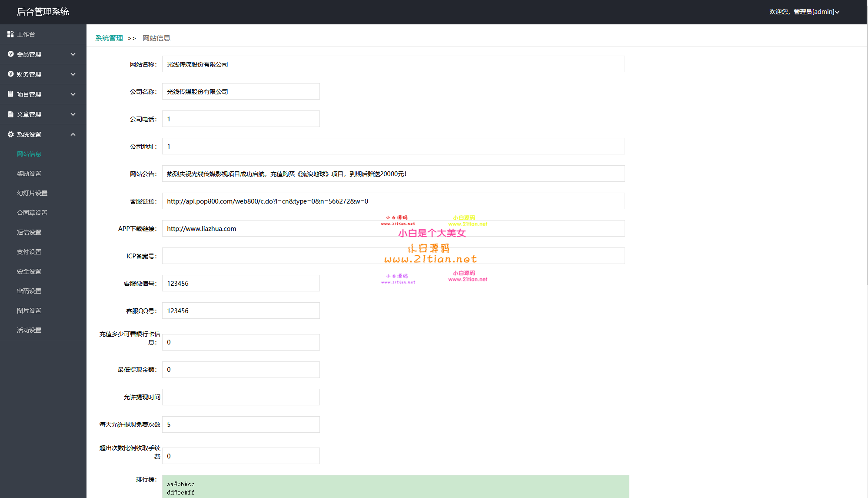Click the 系统管理 breadcrumb link
Image resolution: width=868 pixels, height=498 pixels.
click(109, 38)
